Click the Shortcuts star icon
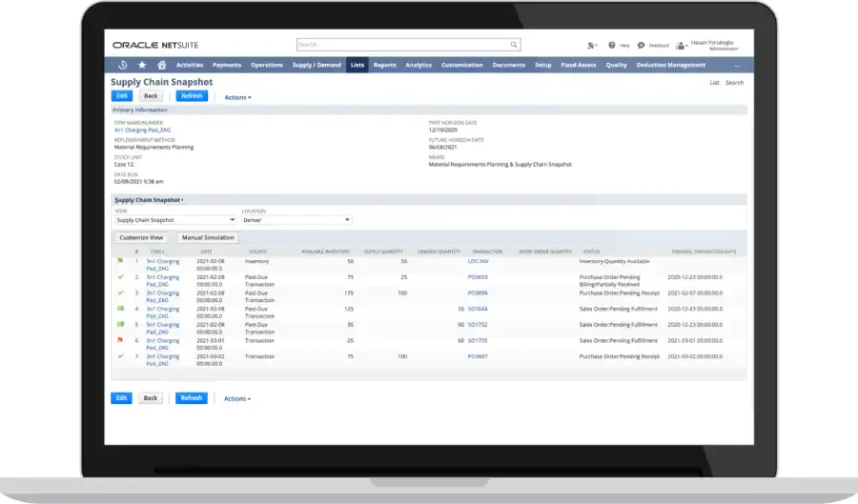858x504 pixels. tap(142, 65)
